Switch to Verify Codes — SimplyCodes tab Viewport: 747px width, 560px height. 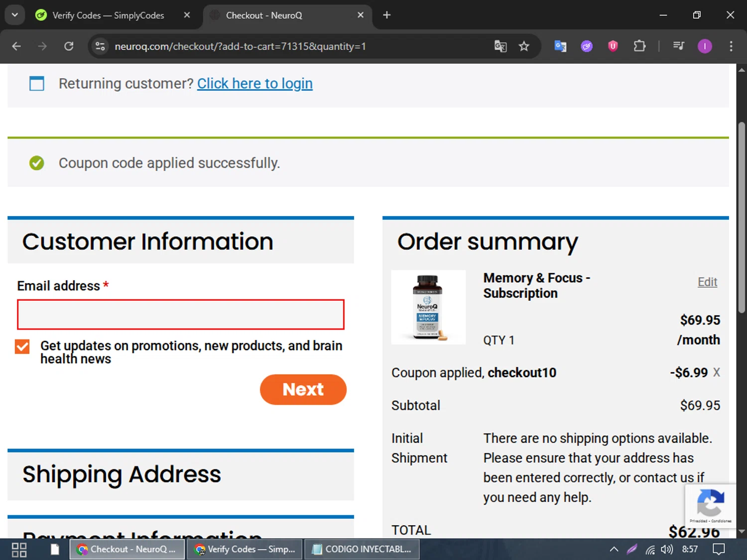pyautogui.click(x=108, y=15)
